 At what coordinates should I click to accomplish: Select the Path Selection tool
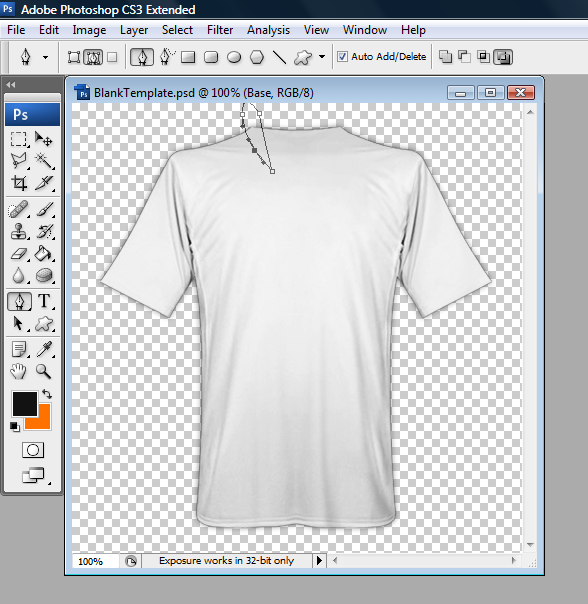point(18,324)
